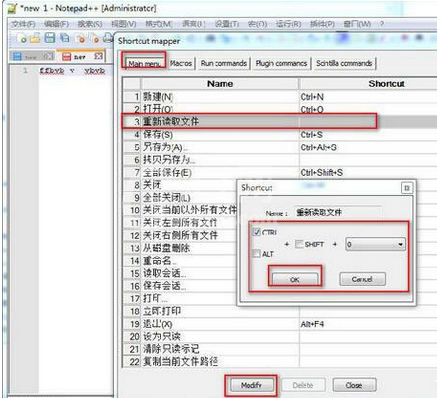Click the New file toolbar icon

coord(22,38)
